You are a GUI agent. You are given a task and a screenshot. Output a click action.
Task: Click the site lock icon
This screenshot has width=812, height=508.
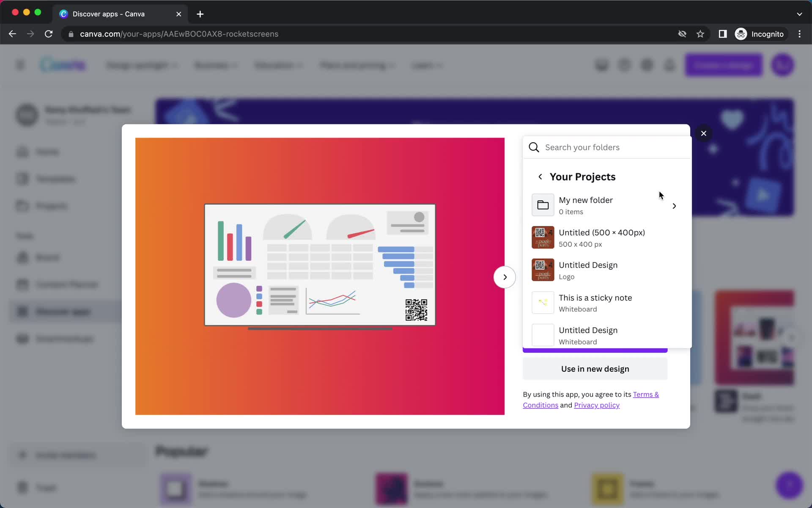coord(71,34)
